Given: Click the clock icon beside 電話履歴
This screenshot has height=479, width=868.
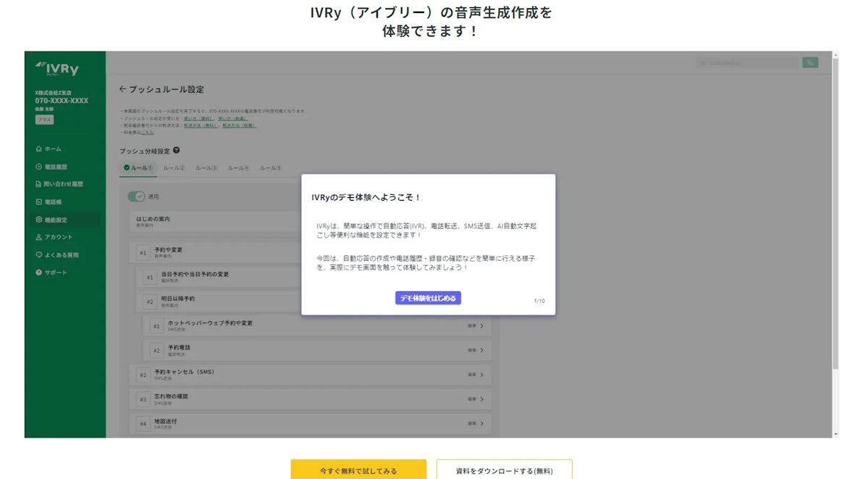Looking at the screenshot, I should click(x=39, y=167).
